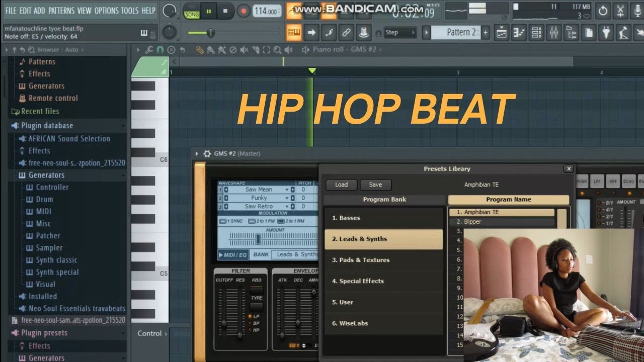Collapse the Plugin database folder
The image size is (644, 362).
pyautogui.click(x=46, y=126)
